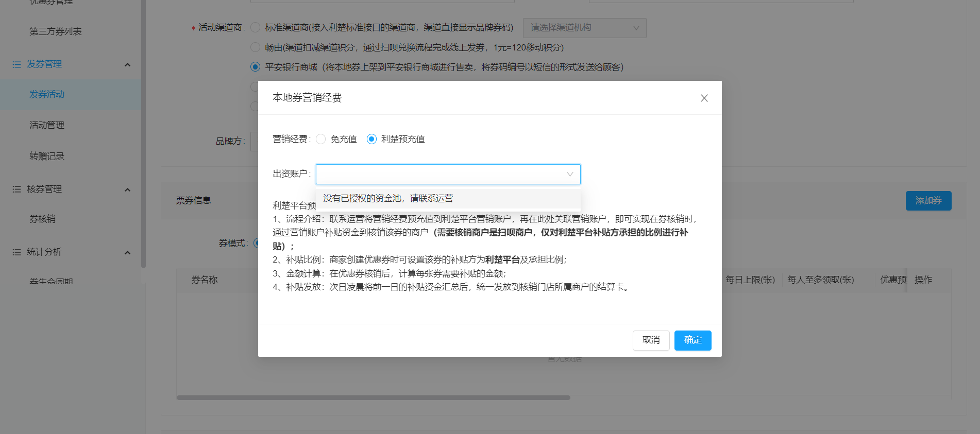Select 畅由 channel radio button
Image resolution: width=980 pixels, height=434 pixels.
[255, 47]
